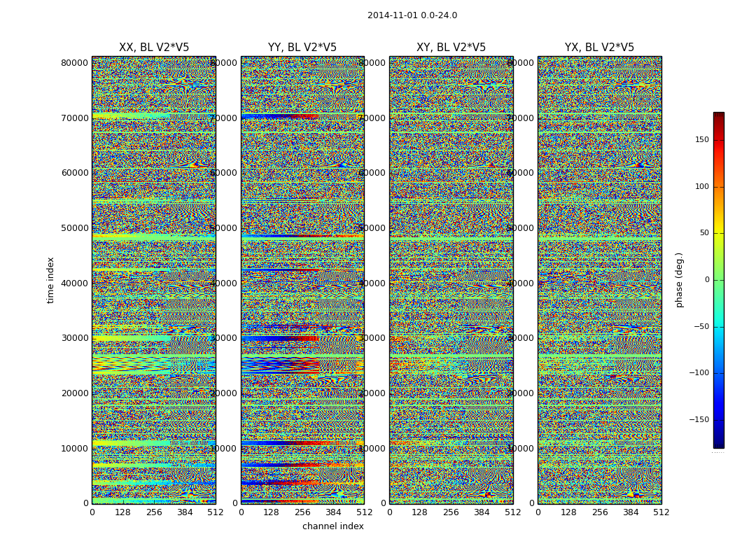Click YY panel x-tick "384"
Viewport: 735px width, 560px height.
(x=333, y=512)
